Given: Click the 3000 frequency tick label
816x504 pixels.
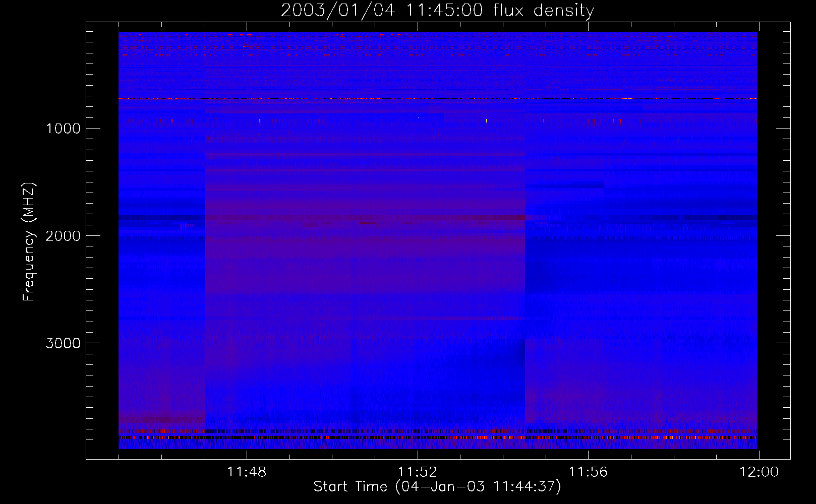Looking at the screenshot, I should pyautogui.click(x=63, y=343).
